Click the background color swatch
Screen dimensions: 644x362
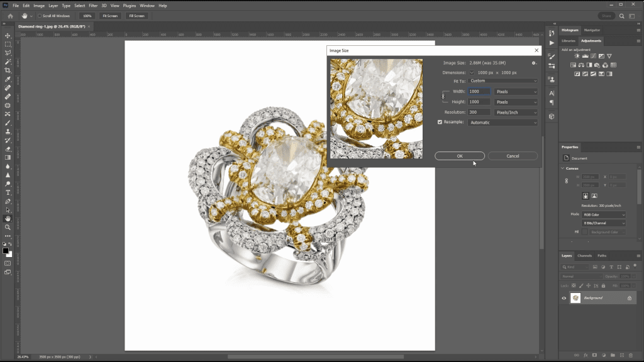pos(9,255)
